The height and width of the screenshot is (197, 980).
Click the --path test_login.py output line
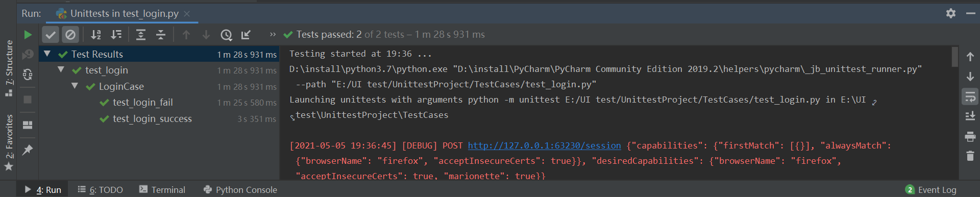click(446, 84)
